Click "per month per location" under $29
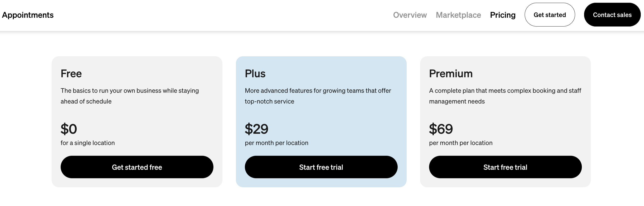This screenshot has height=206, width=644. coord(276,143)
